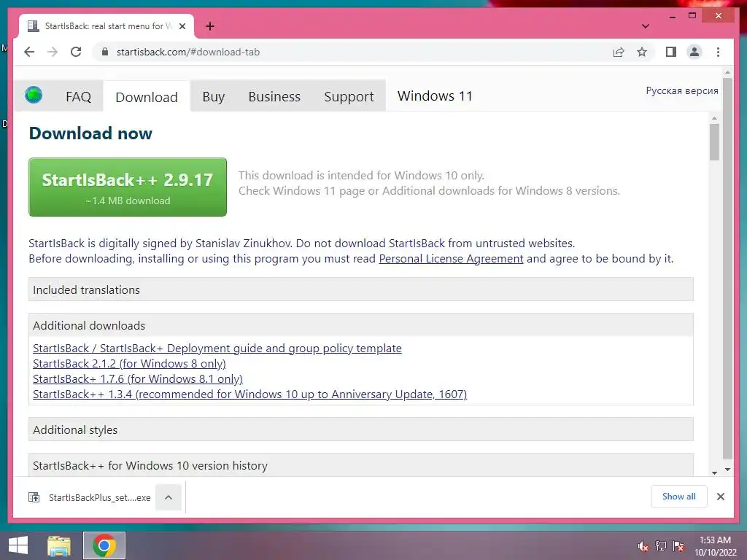Click the padlock site info icon
Viewport: 747px width, 560px height.
pyautogui.click(x=105, y=52)
